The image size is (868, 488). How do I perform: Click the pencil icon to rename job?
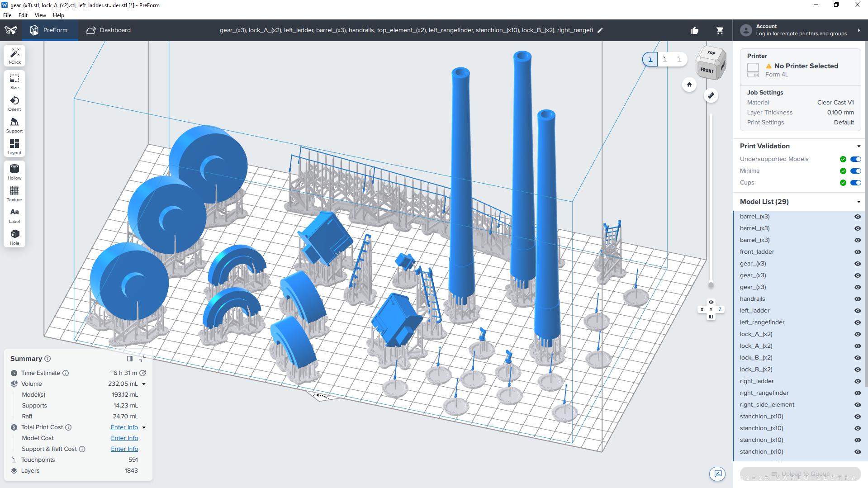point(600,30)
